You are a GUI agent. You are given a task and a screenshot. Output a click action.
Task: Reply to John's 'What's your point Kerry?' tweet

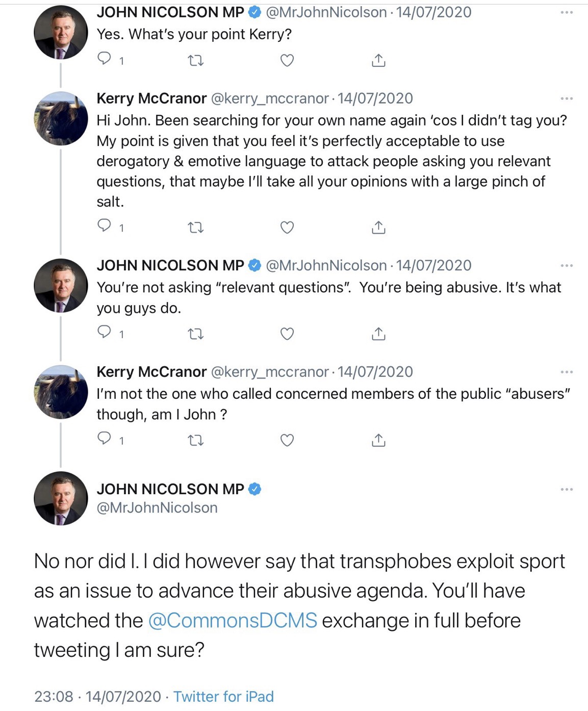(104, 59)
